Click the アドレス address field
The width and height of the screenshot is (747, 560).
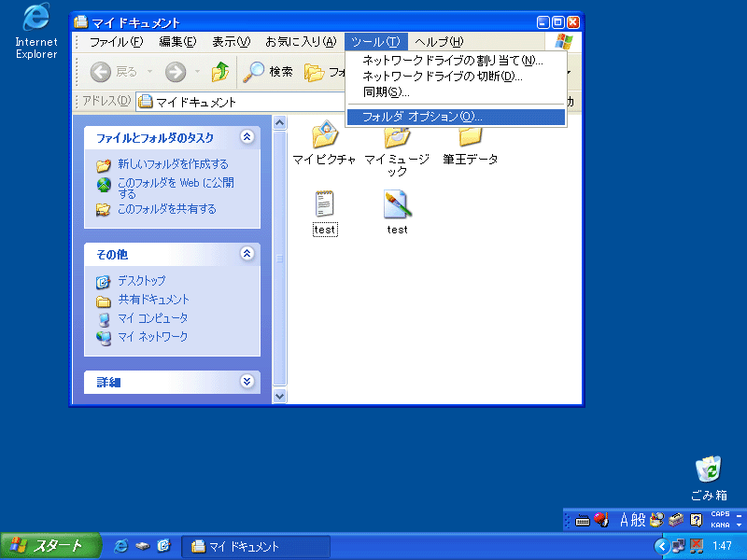[241, 102]
